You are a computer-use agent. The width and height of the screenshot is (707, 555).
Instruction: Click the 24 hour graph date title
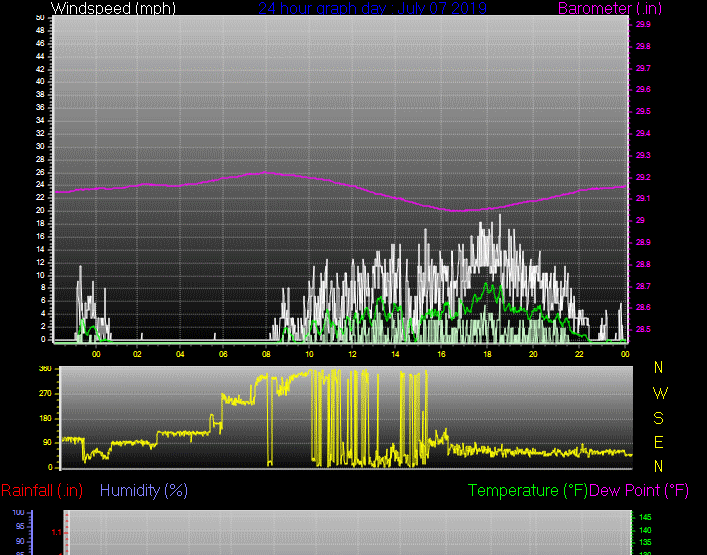pyautogui.click(x=372, y=9)
